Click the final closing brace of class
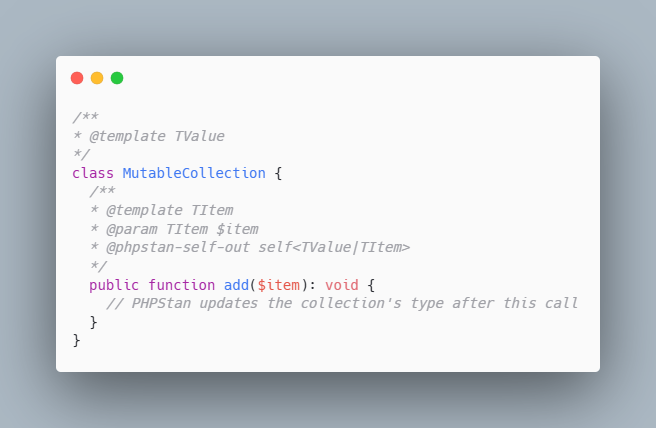Screen dimensions: 656x428 (76, 341)
